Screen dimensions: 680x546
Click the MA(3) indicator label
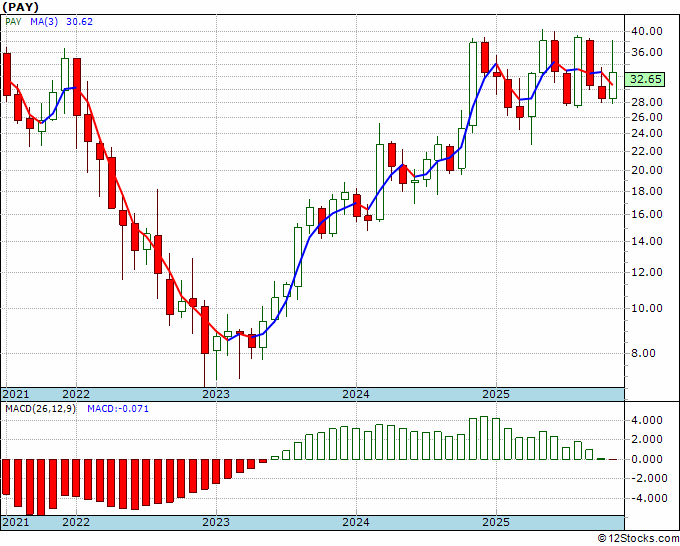point(43,22)
